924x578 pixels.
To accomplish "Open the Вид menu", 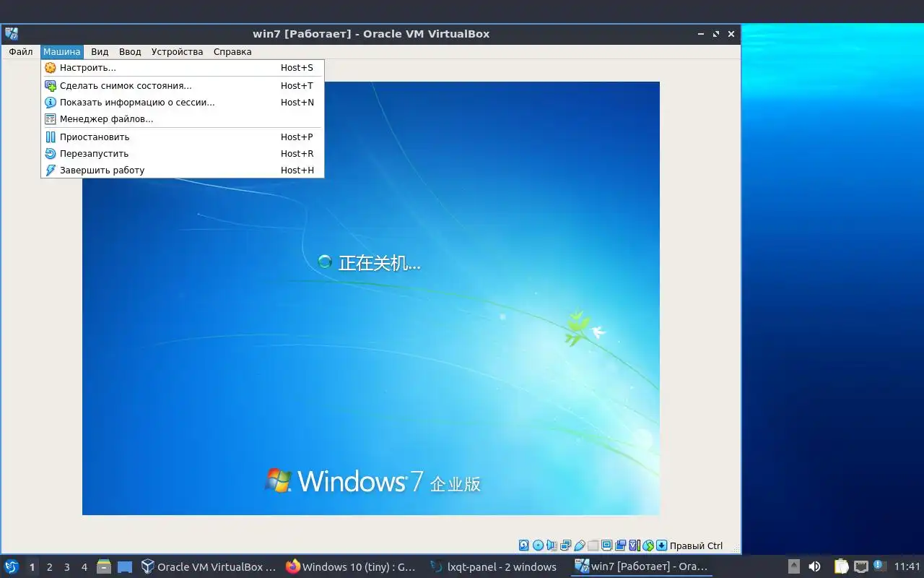I will 100,52.
